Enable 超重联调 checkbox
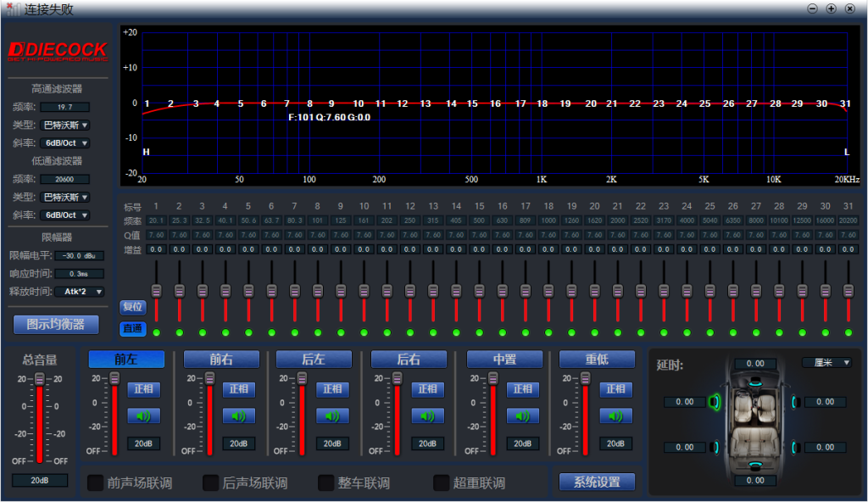 (x=441, y=482)
